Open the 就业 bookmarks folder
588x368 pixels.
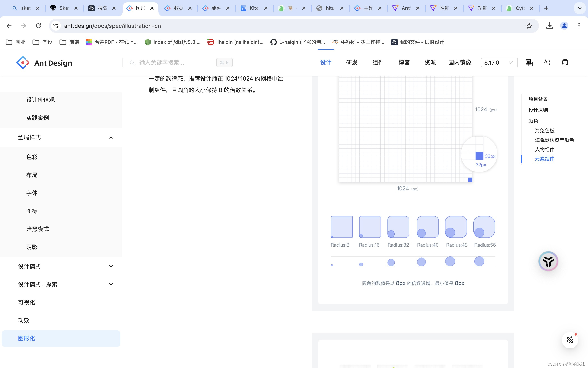click(16, 42)
